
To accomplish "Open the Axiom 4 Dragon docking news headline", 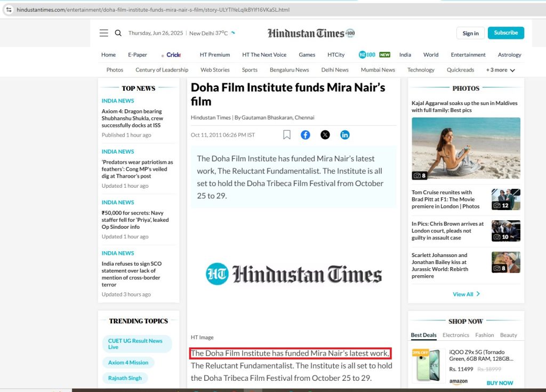I will coord(132,118).
